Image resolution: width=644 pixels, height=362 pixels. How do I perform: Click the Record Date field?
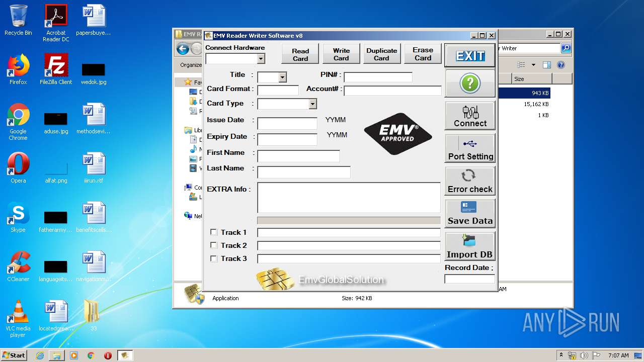[x=469, y=279]
